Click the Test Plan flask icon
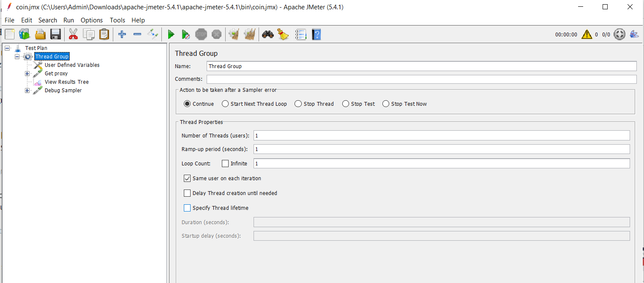The height and width of the screenshot is (283, 644). [18, 48]
